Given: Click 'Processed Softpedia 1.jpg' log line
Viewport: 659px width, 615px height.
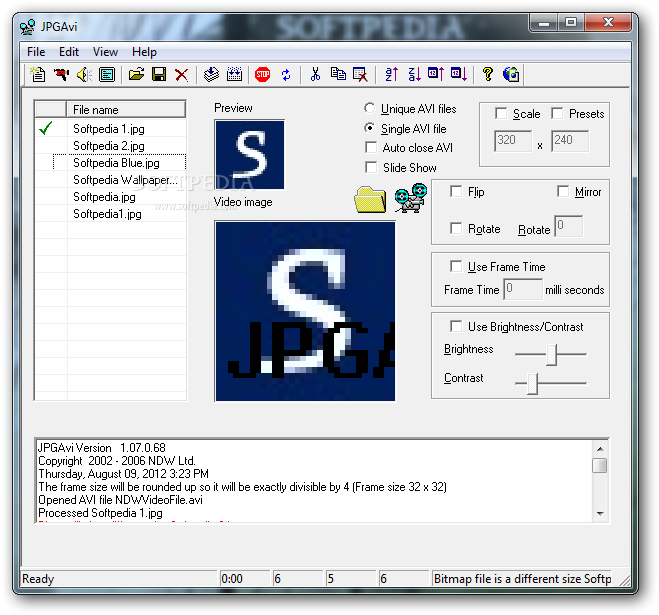Looking at the screenshot, I should 100,513.
